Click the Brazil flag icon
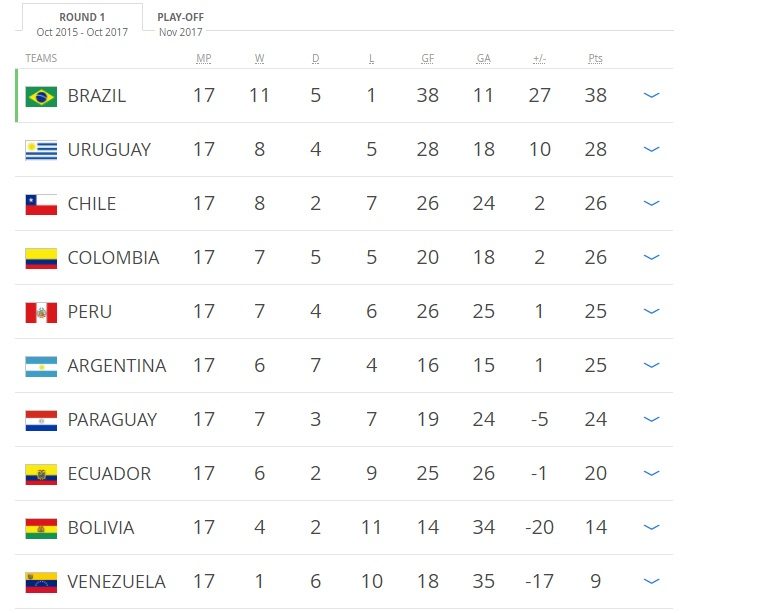The width and height of the screenshot is (778, 613). (x=41, y=96)
